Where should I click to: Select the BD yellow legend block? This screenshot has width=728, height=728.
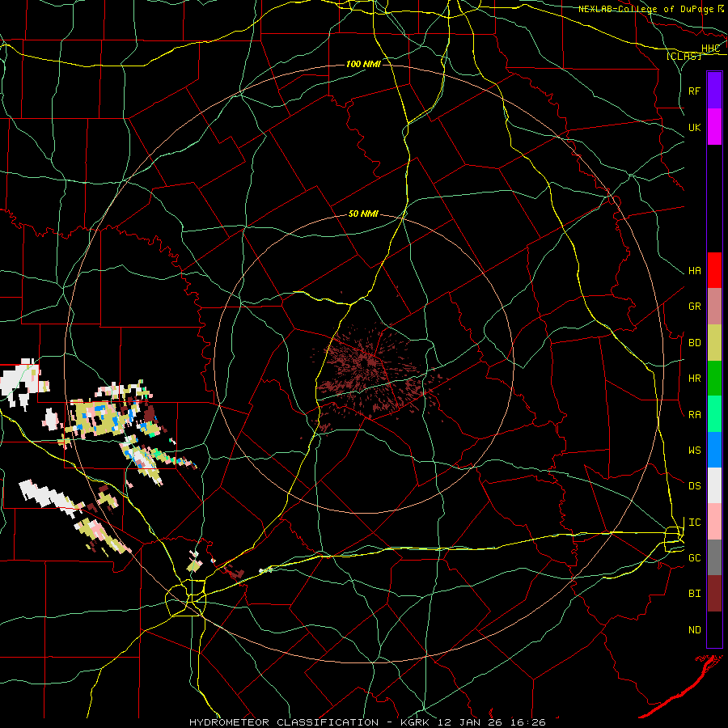[x=714, y=342]
